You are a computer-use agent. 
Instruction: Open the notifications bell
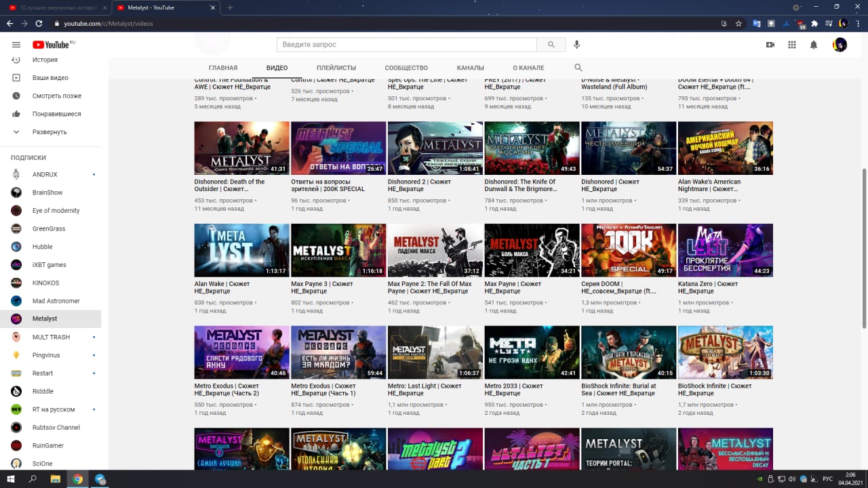[x=814, y=45]
